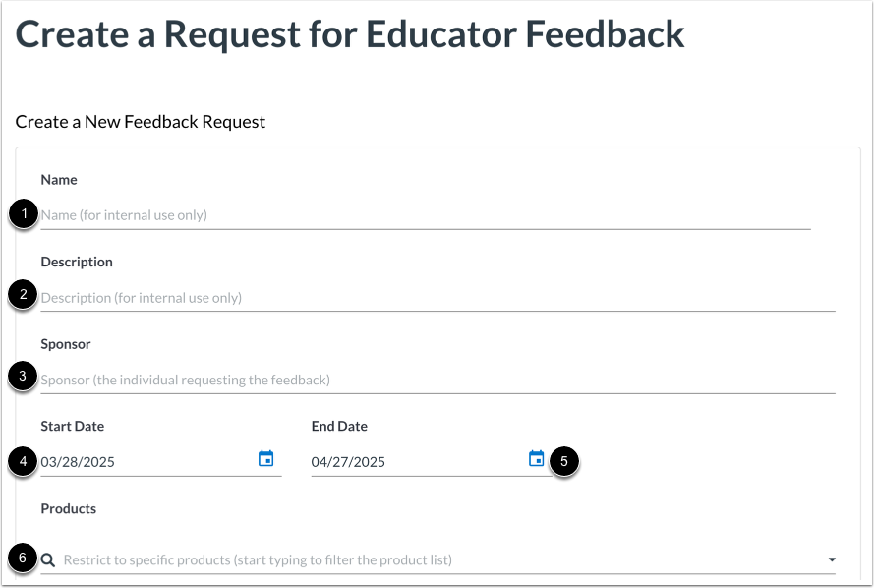
Task: Click the Description input field
Action: pyautogui.click(x=295, y=297)
